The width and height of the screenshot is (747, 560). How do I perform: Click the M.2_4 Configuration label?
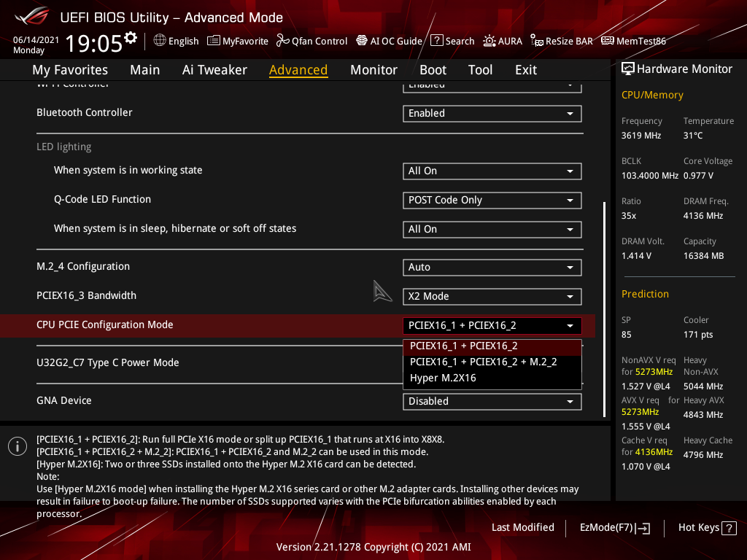[x=83, y=267]
